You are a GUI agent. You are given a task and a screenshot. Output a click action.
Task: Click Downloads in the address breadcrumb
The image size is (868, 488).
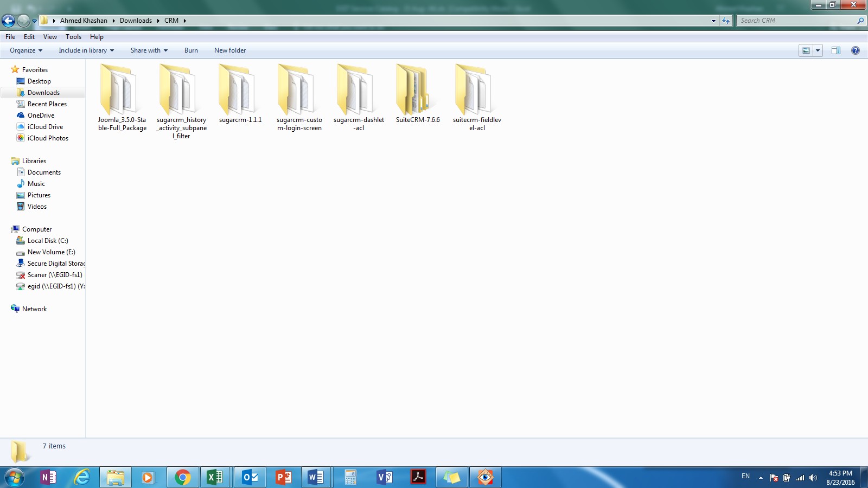click(x=136, y=21)
